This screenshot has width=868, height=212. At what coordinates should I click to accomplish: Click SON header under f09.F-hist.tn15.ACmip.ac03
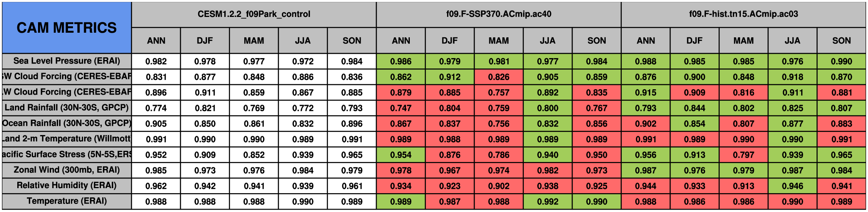tap(841, 40)
